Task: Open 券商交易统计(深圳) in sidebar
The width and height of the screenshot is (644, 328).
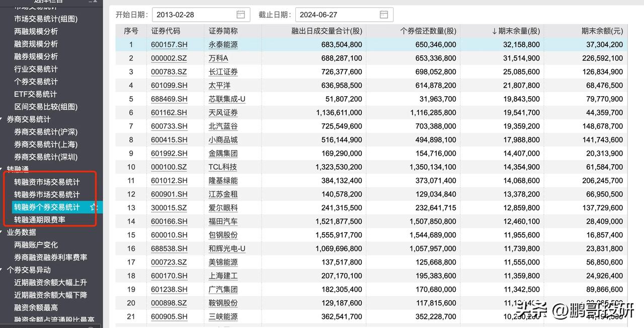Action: pos(46,157)
